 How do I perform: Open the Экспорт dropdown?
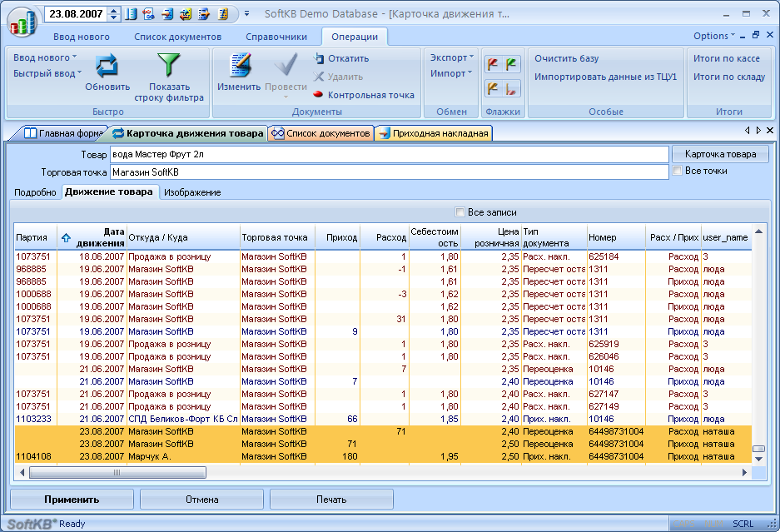pyautogui.click(x=452, y=57)
